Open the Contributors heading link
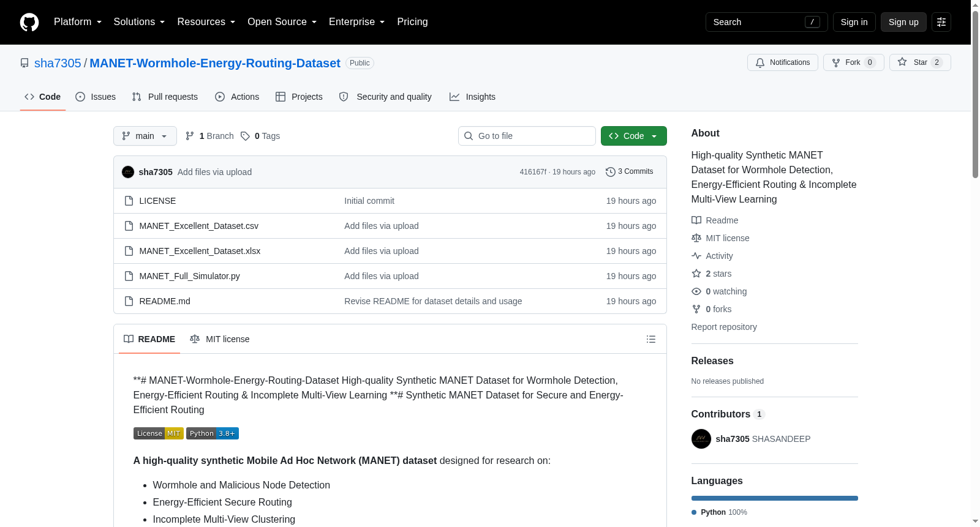This screenshot has width=980, height=527. (728, 414)
